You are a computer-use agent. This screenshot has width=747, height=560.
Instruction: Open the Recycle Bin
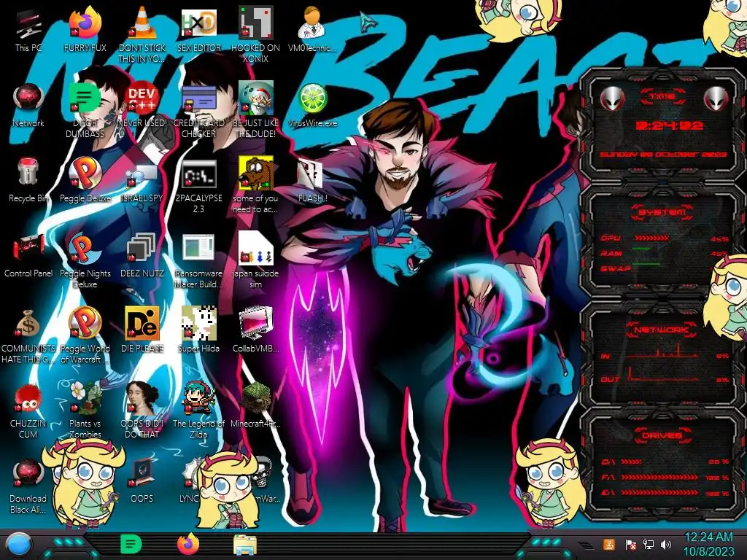point(28,180)
